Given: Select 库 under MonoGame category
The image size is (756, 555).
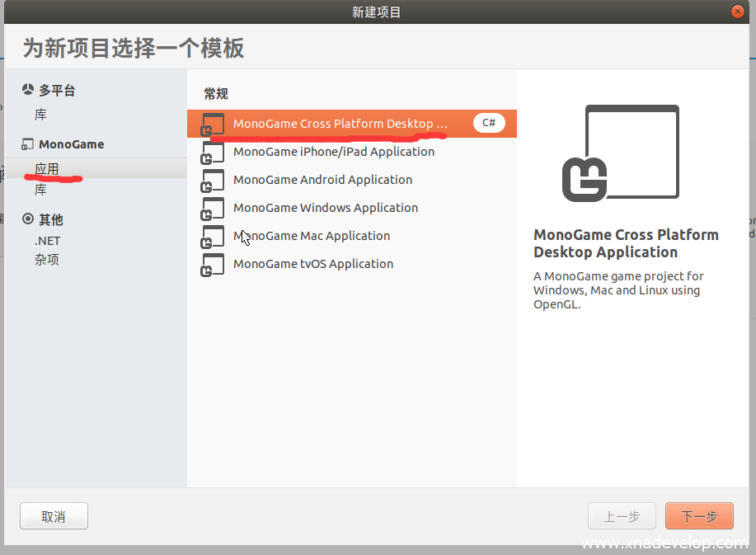Looking at the screenshot, I should [x=40, y=190].
